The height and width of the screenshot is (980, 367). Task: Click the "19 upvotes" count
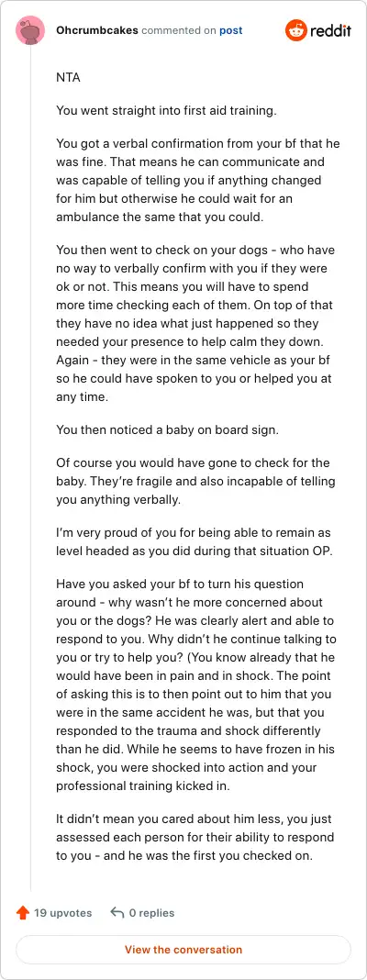click(62, 913)
